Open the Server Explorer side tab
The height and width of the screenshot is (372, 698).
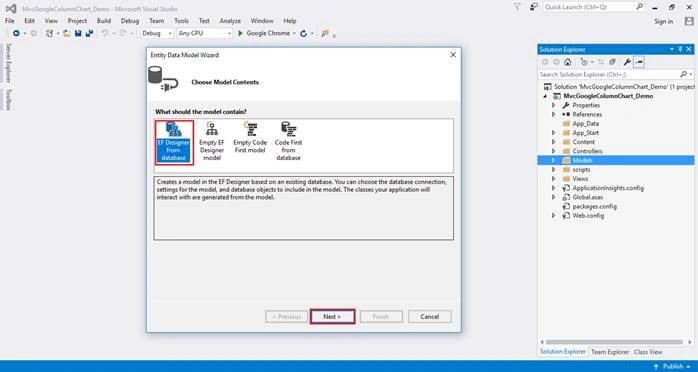[x=8, y=63]
